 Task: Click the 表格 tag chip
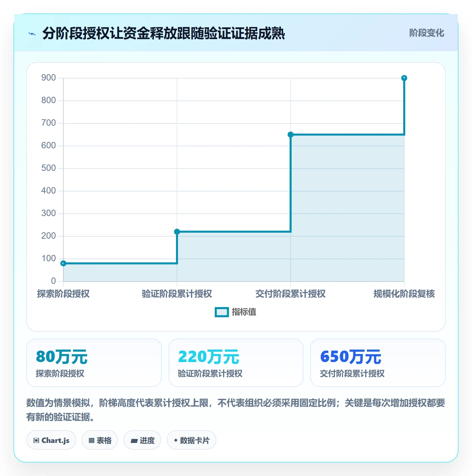point(100,440)
